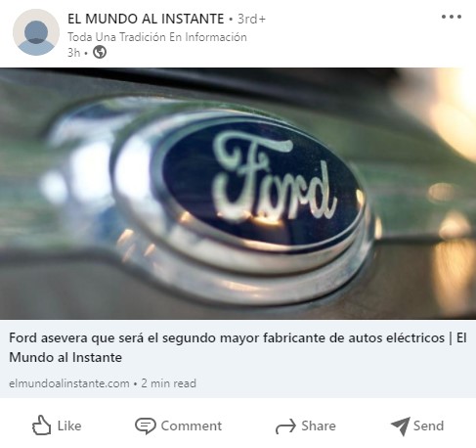Image resolution: width=476 pixels, height=448 pixels.
Task: Click the Comment button label
Action: pyautogui.click(x=192, y=426)
